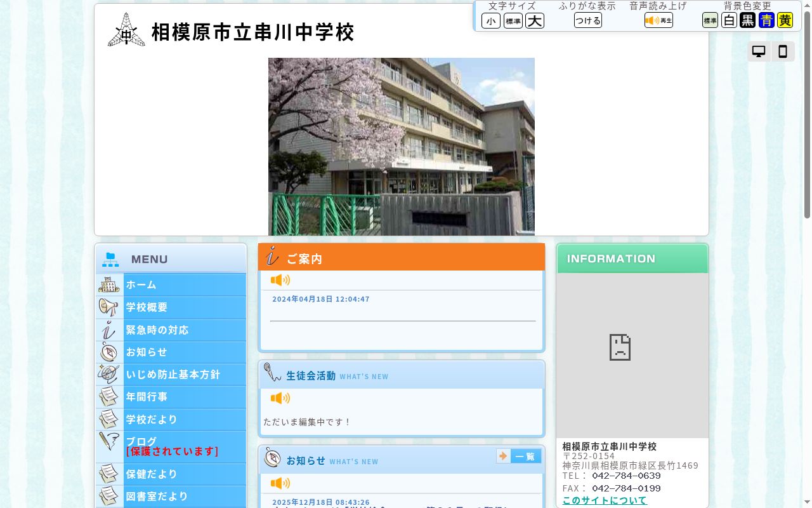Click the building icon beside ホーム
Viewport: 812px width, 508px height.
click(x=109, y=284)
